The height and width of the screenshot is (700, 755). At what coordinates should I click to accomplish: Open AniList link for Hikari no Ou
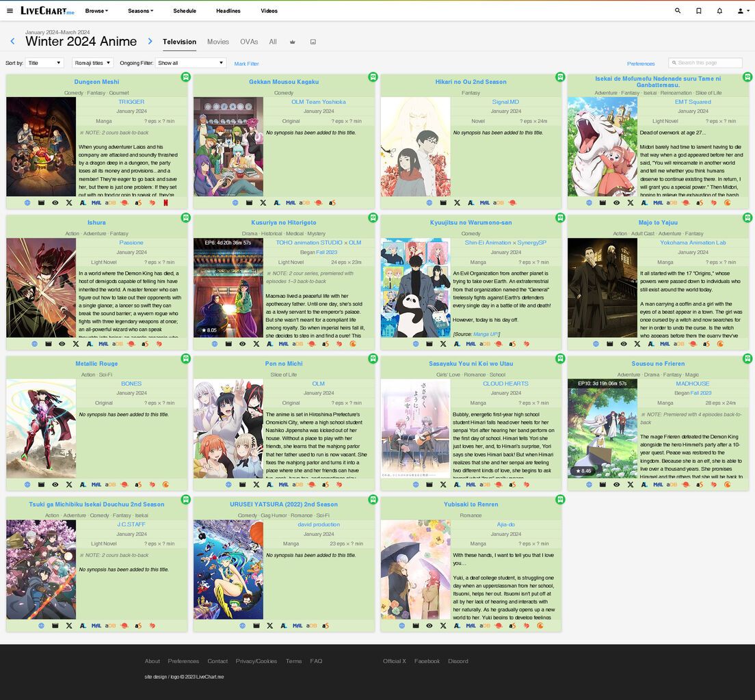click(x=471, y=202)
